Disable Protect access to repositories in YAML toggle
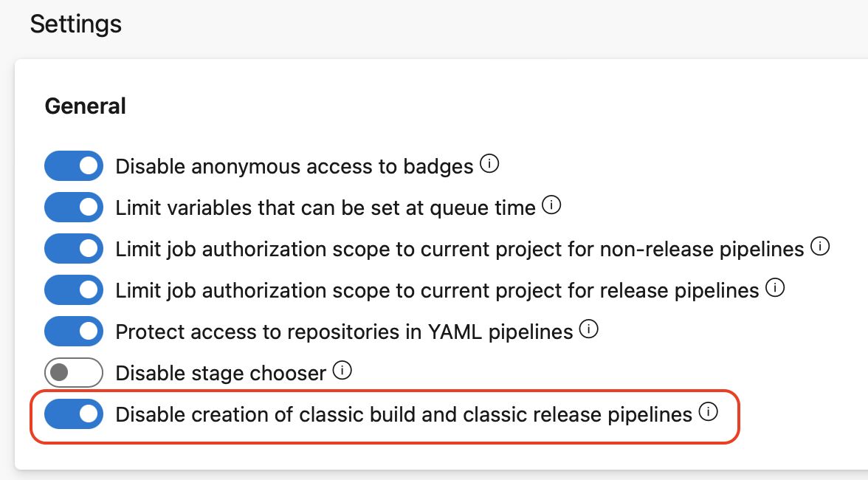 [74, 331]
